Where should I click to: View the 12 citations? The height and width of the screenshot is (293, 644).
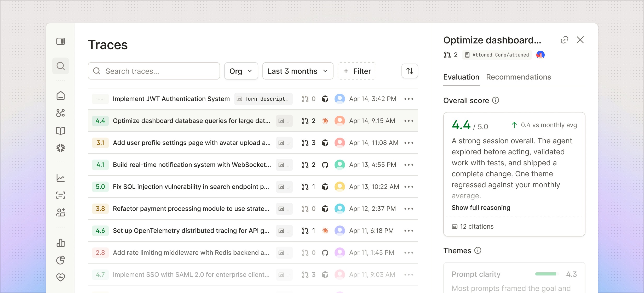(x=473, y=227)
